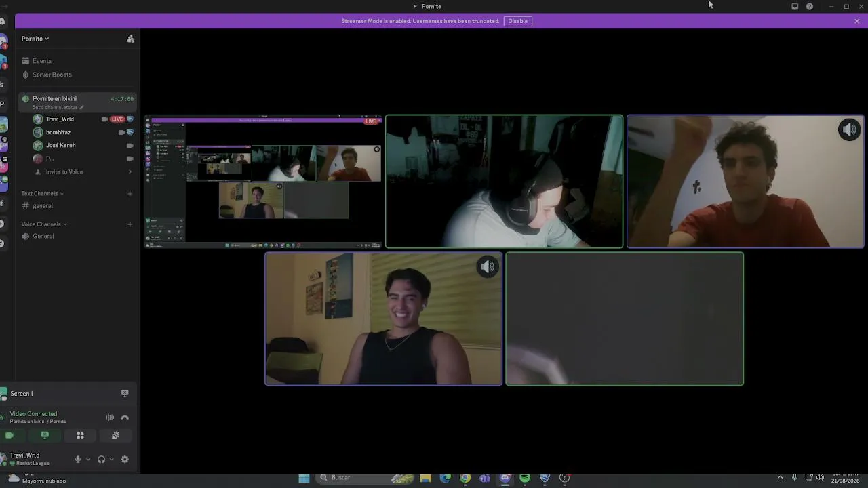Open the weather widget Mayorm. nublado
Viewport: 868px width, 488px height.
(37, 479)
